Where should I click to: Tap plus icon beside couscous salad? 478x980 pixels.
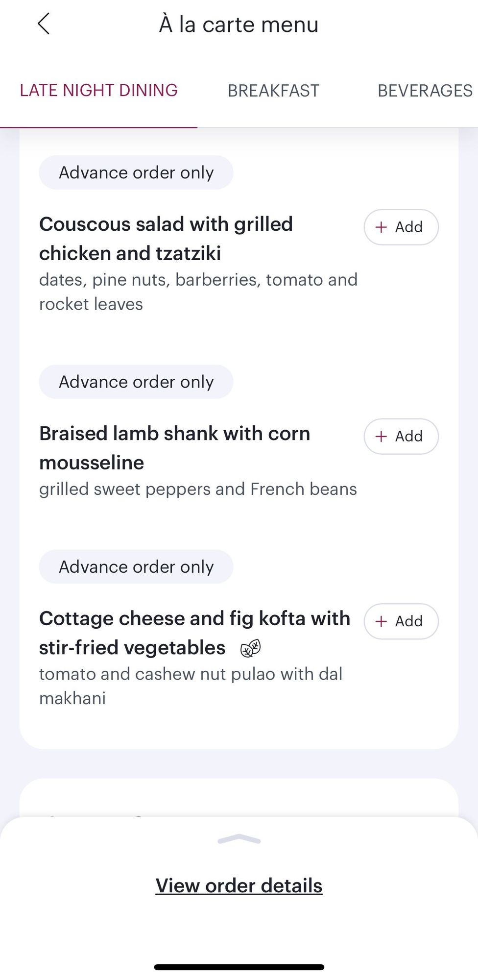(x=381, y=227)
